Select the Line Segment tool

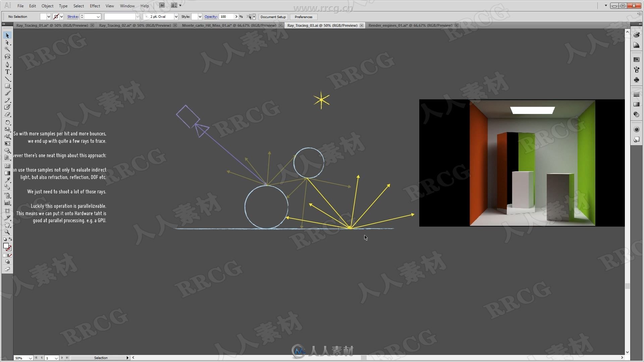click(7, 79)
